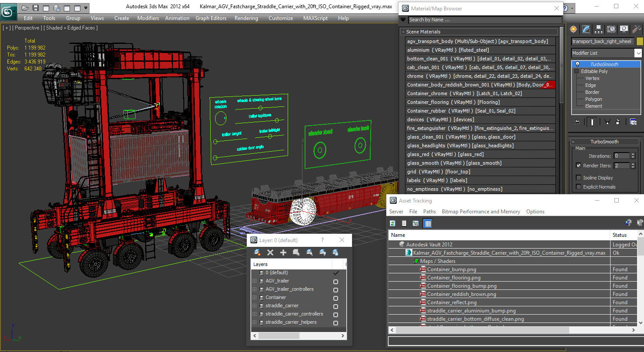Open Paths menu in Asset Tracking
Viewport: 644px width, 352px height.
(x=429, y=212)
